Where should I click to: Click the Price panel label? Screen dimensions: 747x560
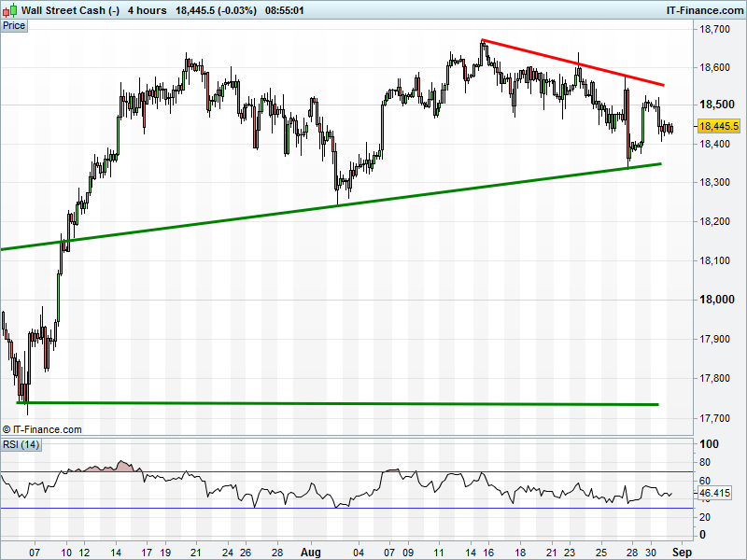(x=14, y=26)
